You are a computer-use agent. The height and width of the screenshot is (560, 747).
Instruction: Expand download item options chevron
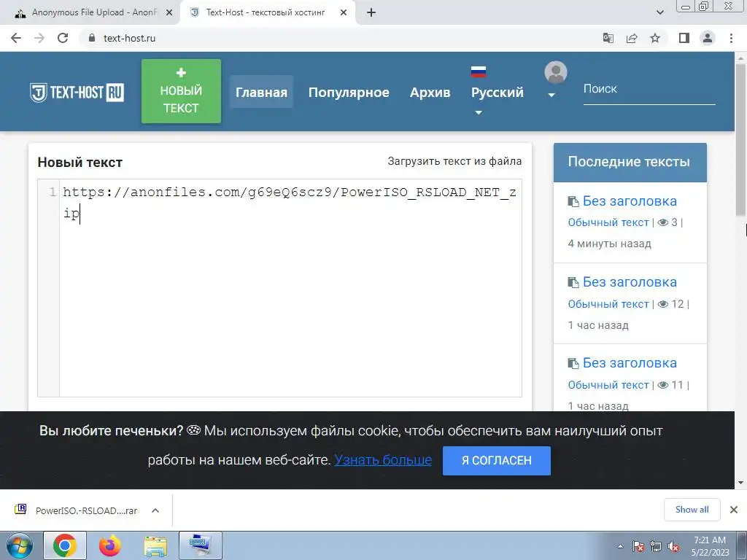click(155, 510)
